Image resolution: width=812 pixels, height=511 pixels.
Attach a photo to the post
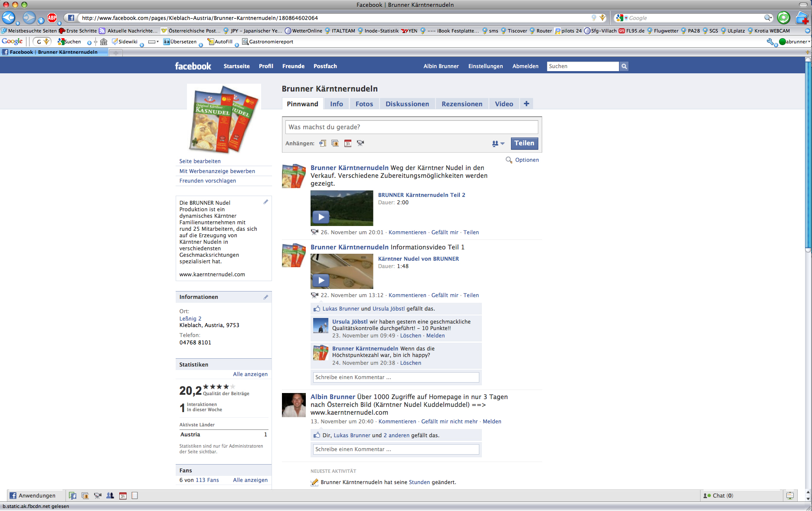pos(335,144)
